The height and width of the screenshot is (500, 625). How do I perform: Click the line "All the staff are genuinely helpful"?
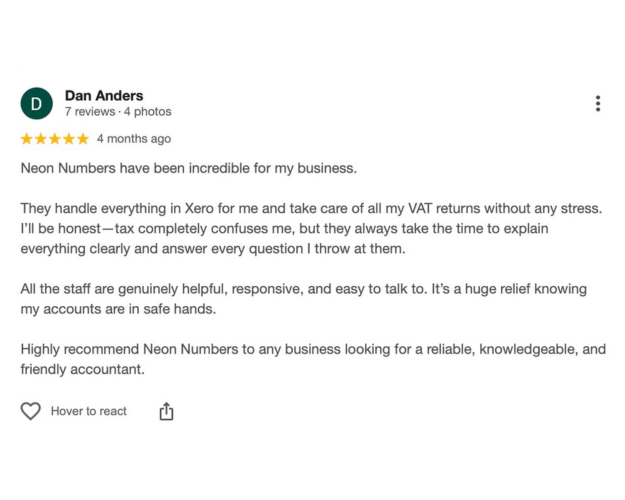(x=304, y=289)
